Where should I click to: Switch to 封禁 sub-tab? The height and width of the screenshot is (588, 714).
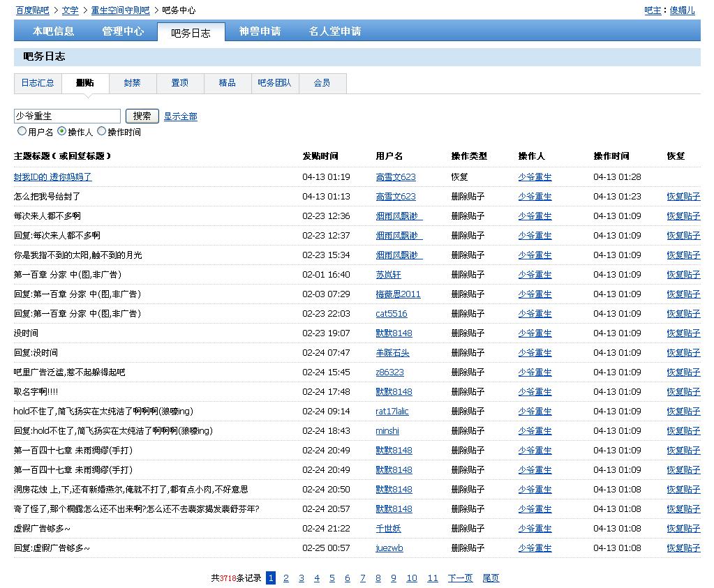133,83
